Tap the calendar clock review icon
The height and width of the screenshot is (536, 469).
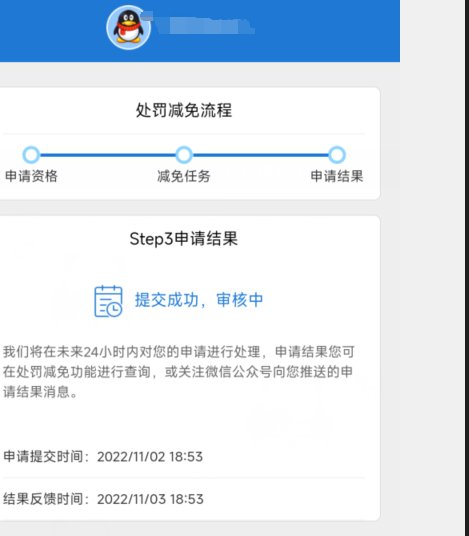pyautogui.click(x=108, y=301)
